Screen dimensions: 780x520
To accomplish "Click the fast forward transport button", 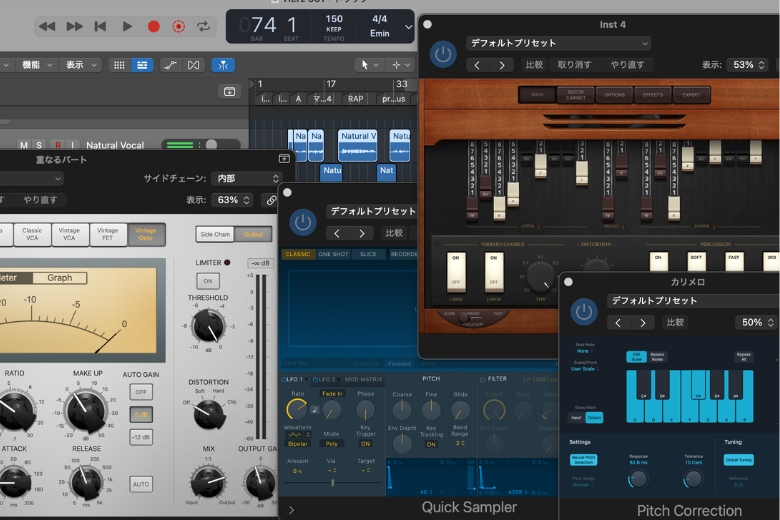I will click(75, 26).
